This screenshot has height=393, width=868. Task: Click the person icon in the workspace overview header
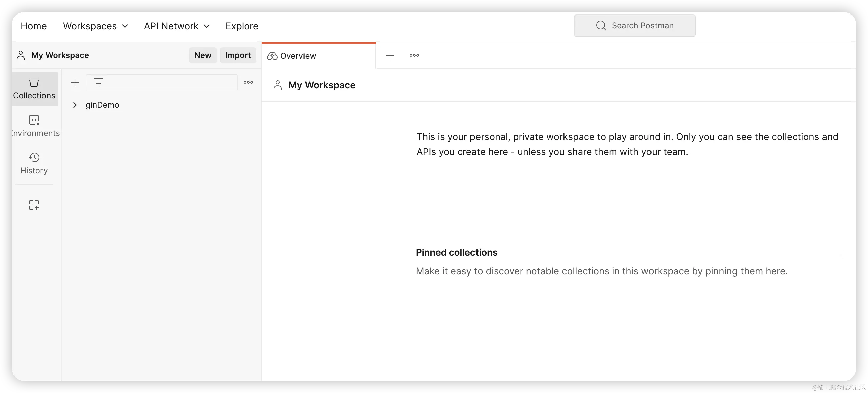pos(277,85)
